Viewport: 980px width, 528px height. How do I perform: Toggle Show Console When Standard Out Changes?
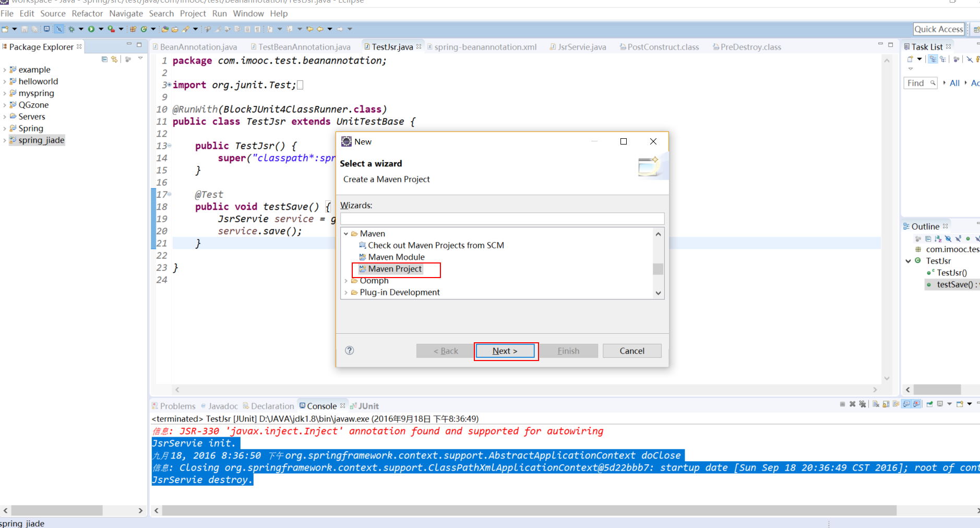(x=906, y=404)
